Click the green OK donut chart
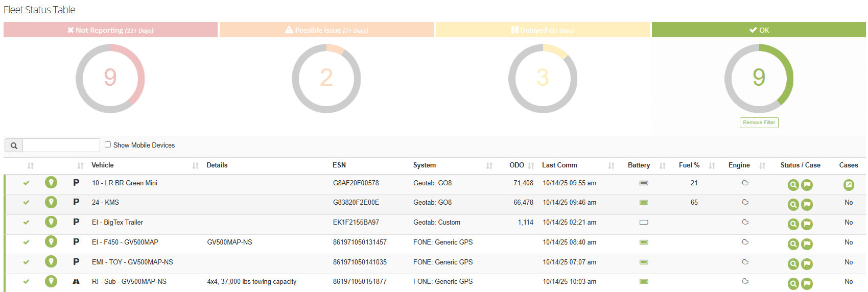 coord(759,78)
